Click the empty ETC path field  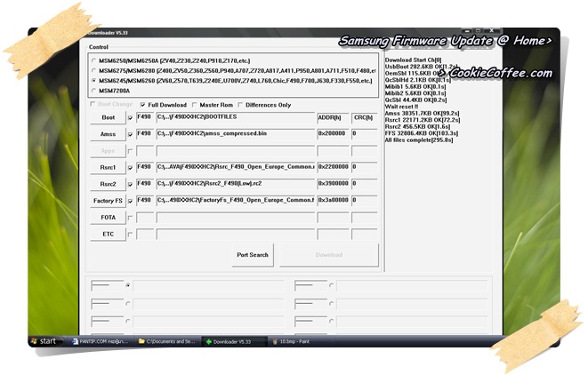[x=236, y=234]
